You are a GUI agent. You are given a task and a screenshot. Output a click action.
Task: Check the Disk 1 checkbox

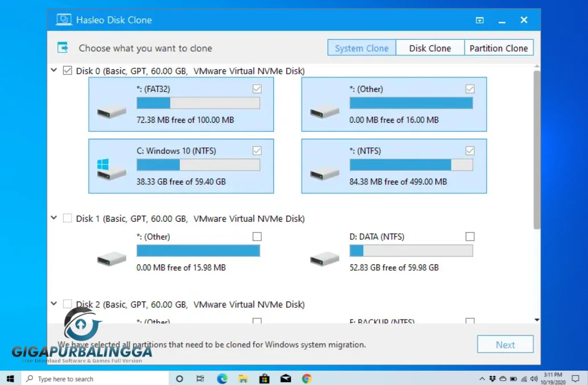click(x=68, y=218)
